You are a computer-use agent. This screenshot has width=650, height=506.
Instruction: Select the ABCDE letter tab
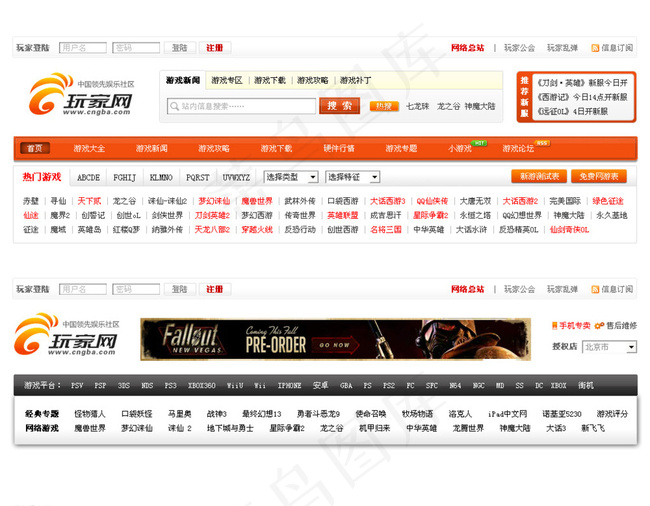[x=89, y=177]
